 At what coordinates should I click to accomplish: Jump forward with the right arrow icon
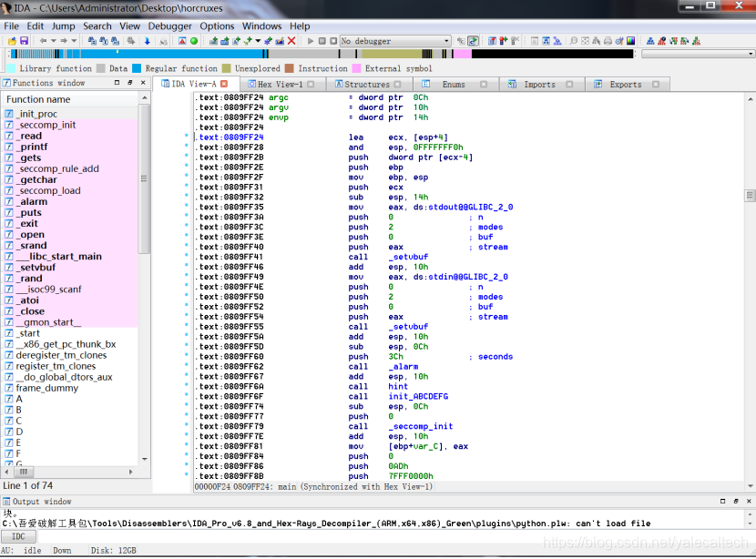pos(64,41)
